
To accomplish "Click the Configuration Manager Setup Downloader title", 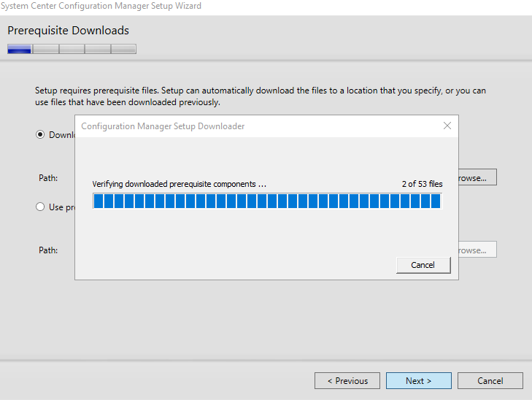I will point(163,126).
